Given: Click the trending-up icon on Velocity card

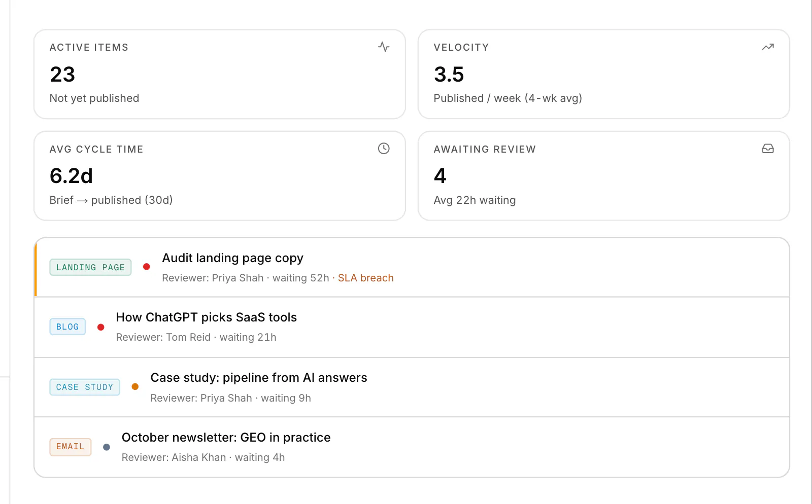Looking at the screenshot, I should (x=768, y=47).
